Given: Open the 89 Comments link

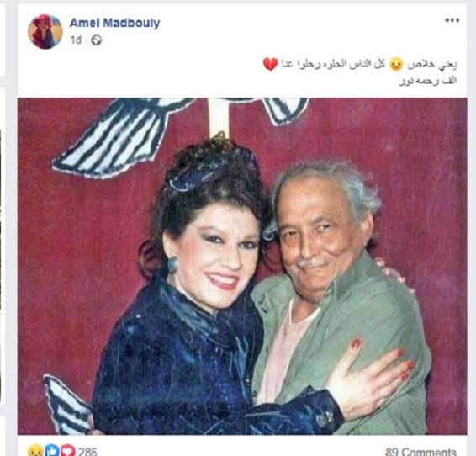Looking at the screenshot, I should [421, 452].
